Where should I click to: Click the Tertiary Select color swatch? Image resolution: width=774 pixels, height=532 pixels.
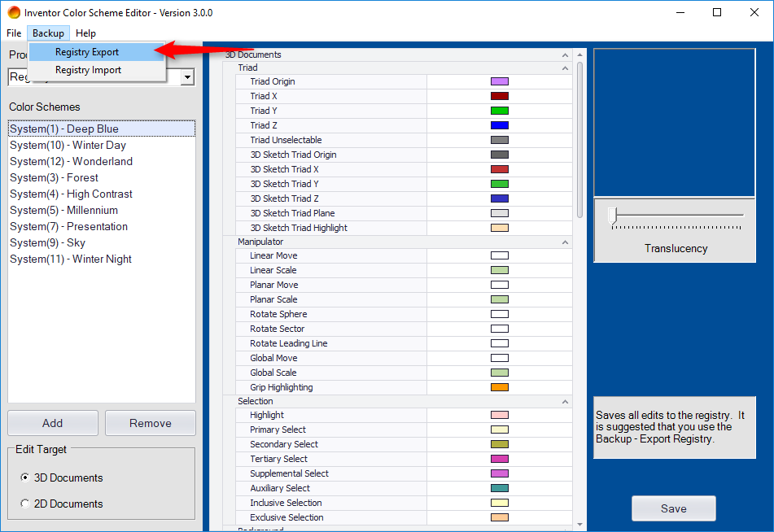click(x=500, y=459)
